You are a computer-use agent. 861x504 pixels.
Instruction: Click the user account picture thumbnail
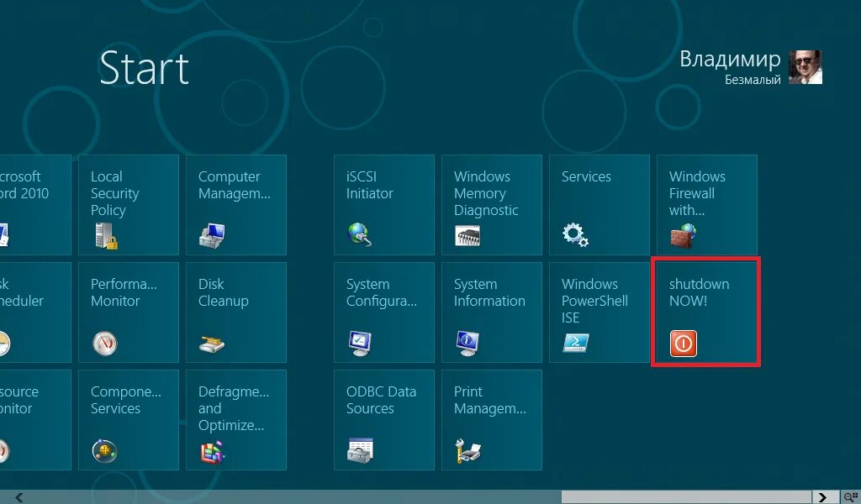click(x=806, y=67)
